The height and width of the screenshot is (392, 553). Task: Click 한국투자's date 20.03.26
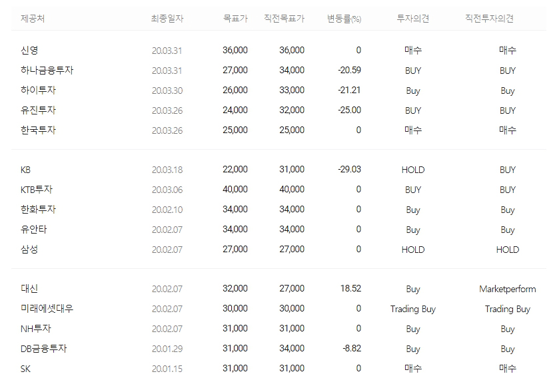coord(167,130)
